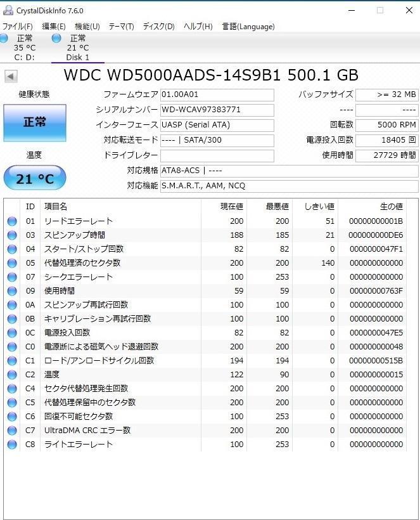Click the power on count 18405 回

[387, 140]
